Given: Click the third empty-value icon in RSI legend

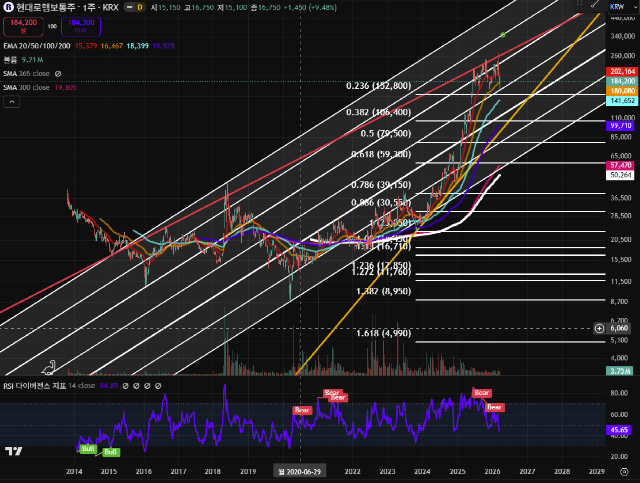Looking at the screenshot, I should [x=147, y=385].
